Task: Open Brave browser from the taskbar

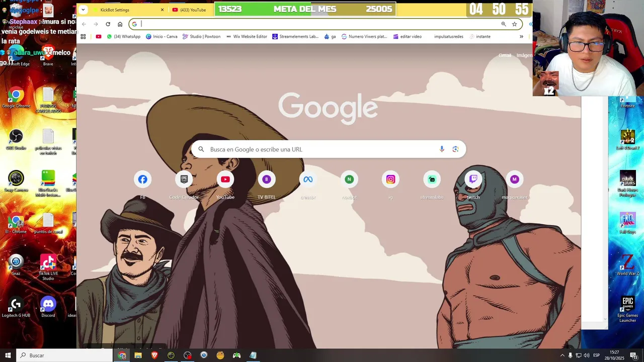Action: 154,355
